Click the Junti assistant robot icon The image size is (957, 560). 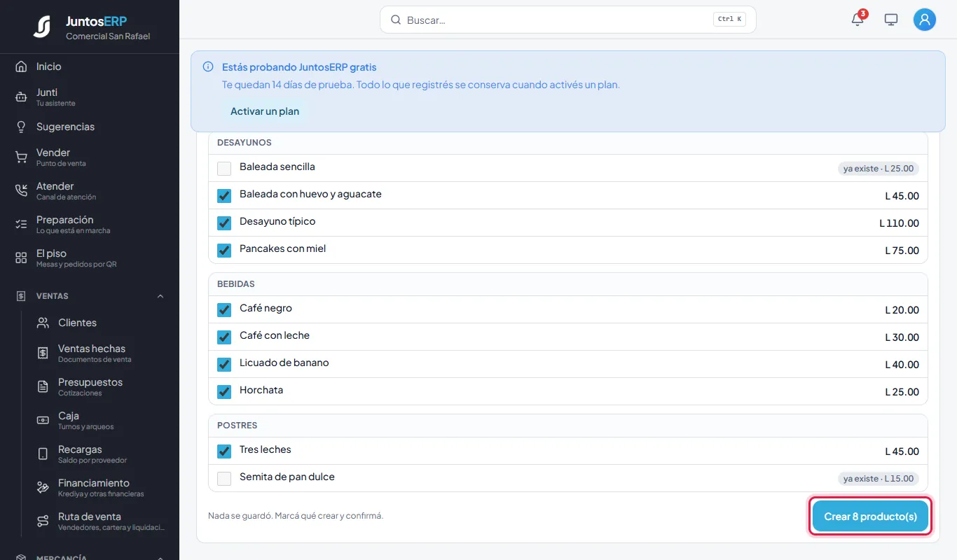pos(21,97)
